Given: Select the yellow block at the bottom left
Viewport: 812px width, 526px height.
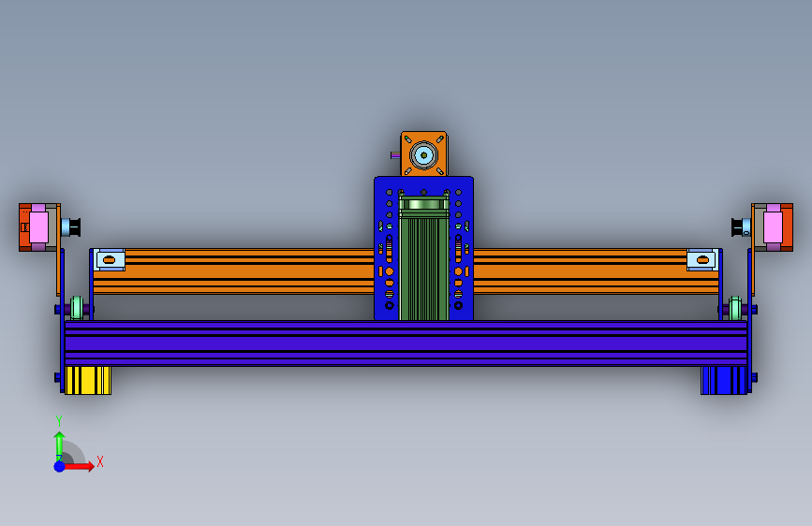Looking at the screenshot, I should click(88, 381).
